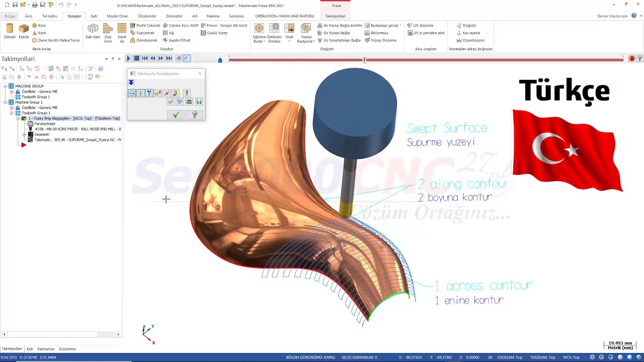
Task: Select the Kütük (block) primitive tool
Action: [24, 32]
